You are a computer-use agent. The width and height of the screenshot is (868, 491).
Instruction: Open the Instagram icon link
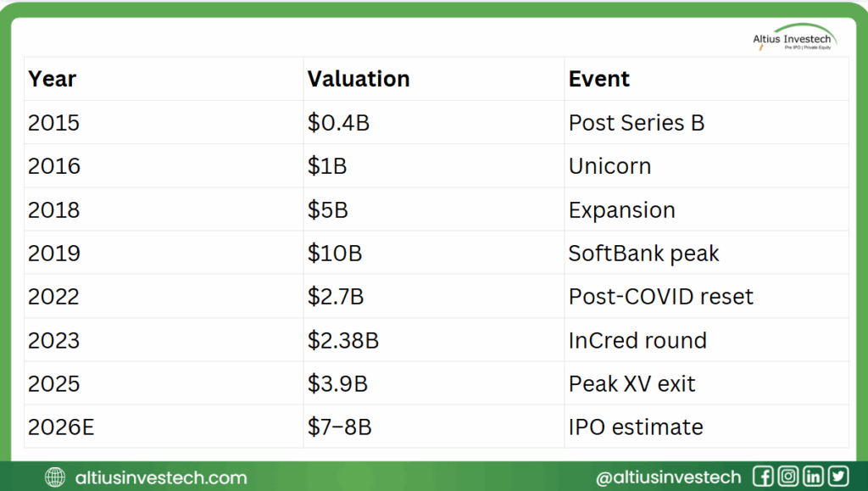pyautogui.click(x=787, y=477)
